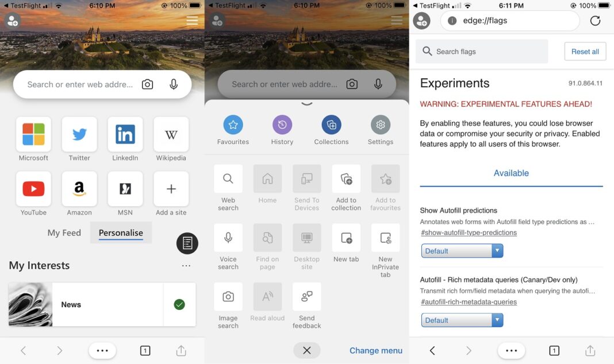Select the Available tab in Experiments

(511, 173)
